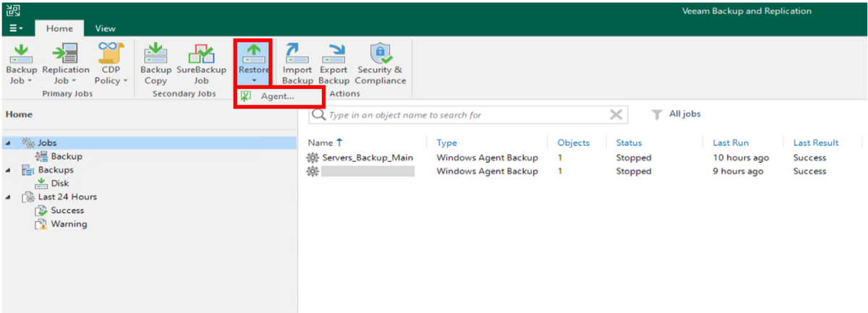The width and height of the screenshot is (868, 313).
Task: Click in the object name search field
Action: [x=467, y=115]
